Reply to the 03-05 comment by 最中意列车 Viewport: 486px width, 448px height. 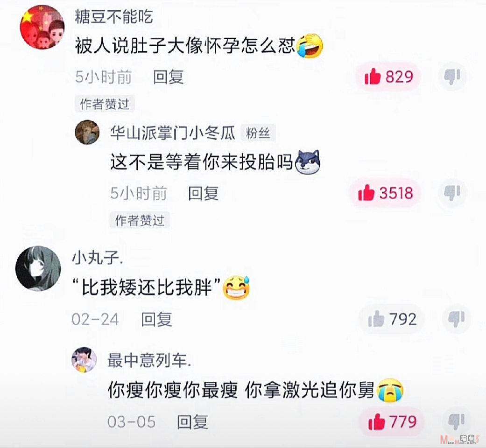(192, 422)
